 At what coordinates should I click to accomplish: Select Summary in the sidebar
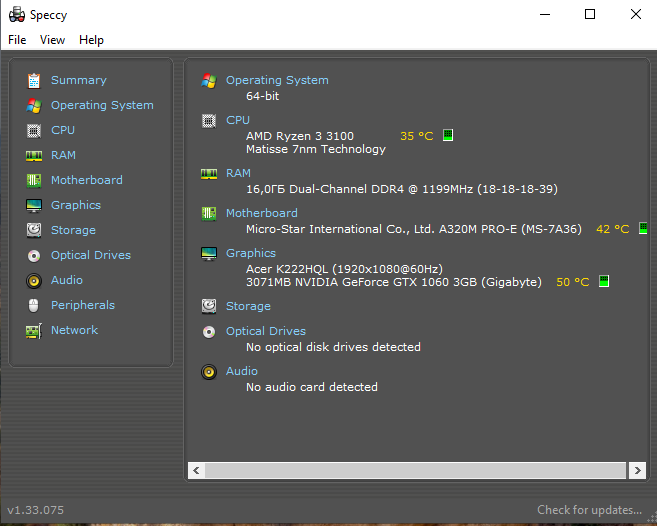tap(79, 80)
